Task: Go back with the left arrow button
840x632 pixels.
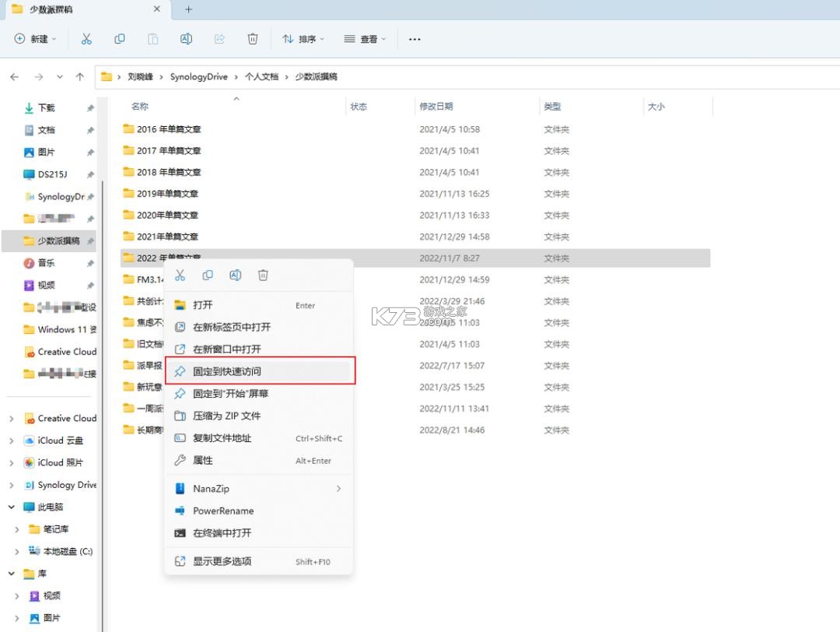Action: tap(15, 76)
